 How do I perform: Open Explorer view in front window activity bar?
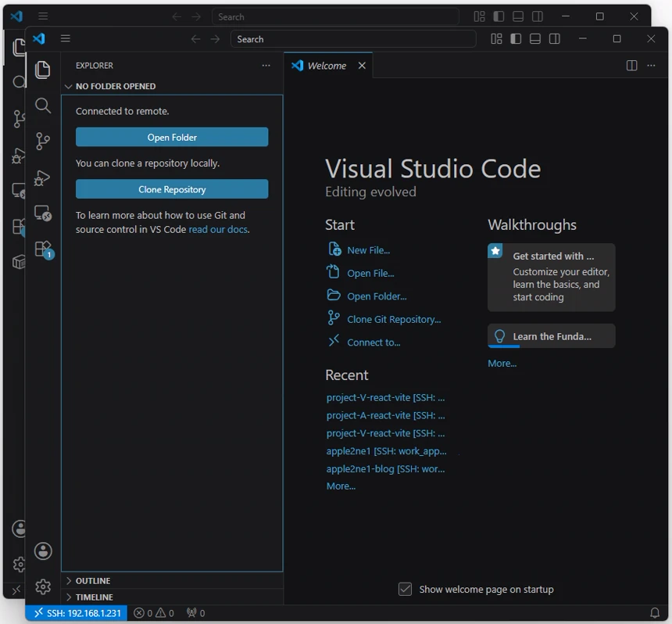tap(43, 70)
